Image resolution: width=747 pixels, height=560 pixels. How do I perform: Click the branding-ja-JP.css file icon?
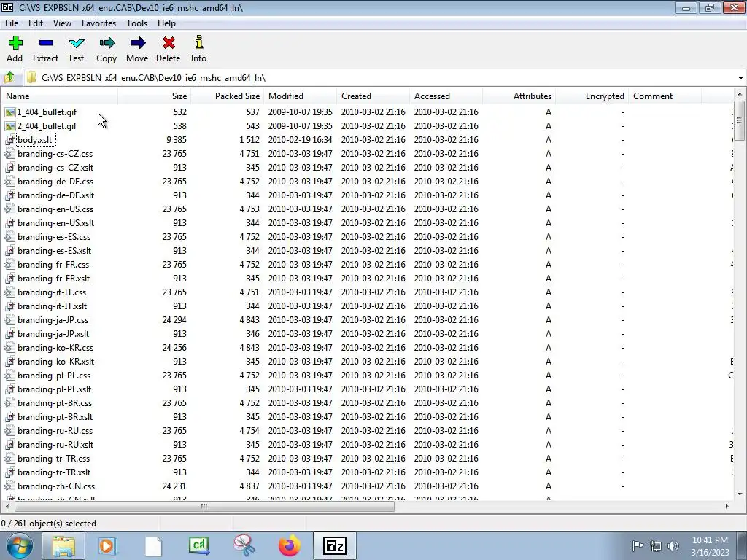[9, 320]
